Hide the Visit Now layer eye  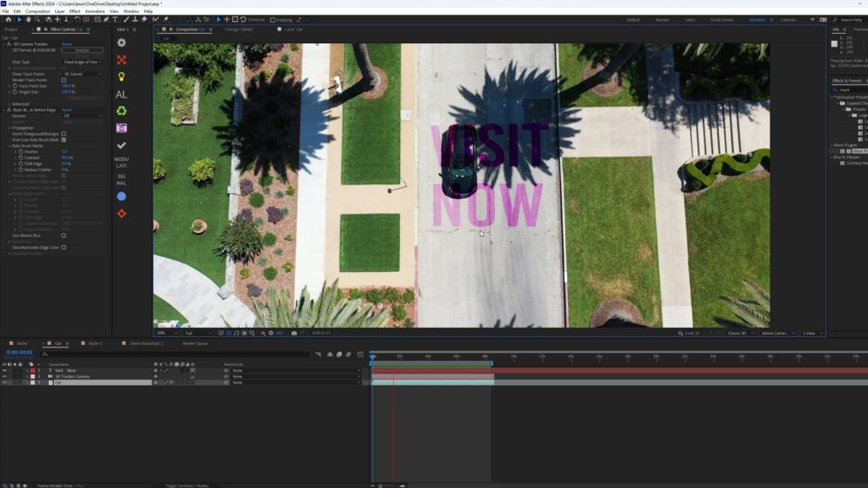point(4,371)
